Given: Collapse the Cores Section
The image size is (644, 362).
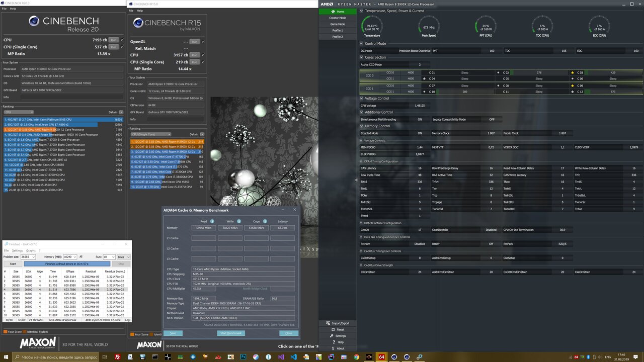Looking at the screenshot, I should tap(362, 57).
